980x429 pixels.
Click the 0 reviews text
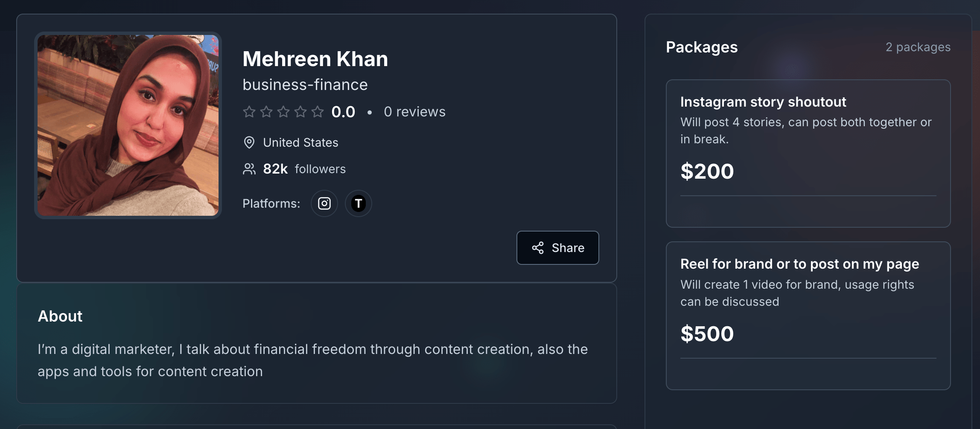pyautogui.click(x=414, y=112)
